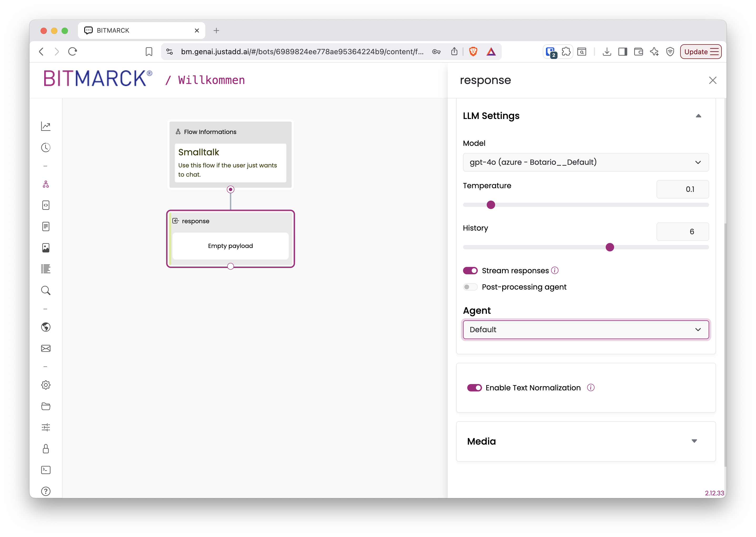Open the padlock security icon in sidebar
Screen dimensions: 756x537
click(x=46, y=449)
